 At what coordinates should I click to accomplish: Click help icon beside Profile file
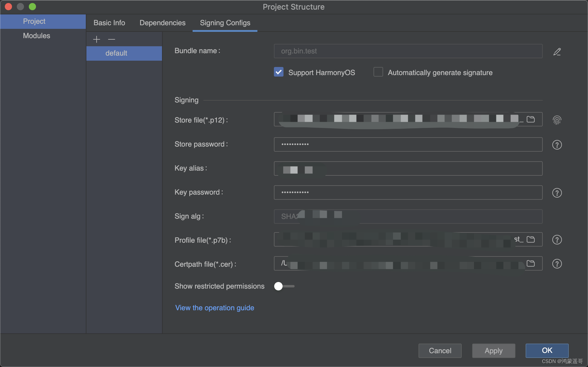click(x=557, y=240)
